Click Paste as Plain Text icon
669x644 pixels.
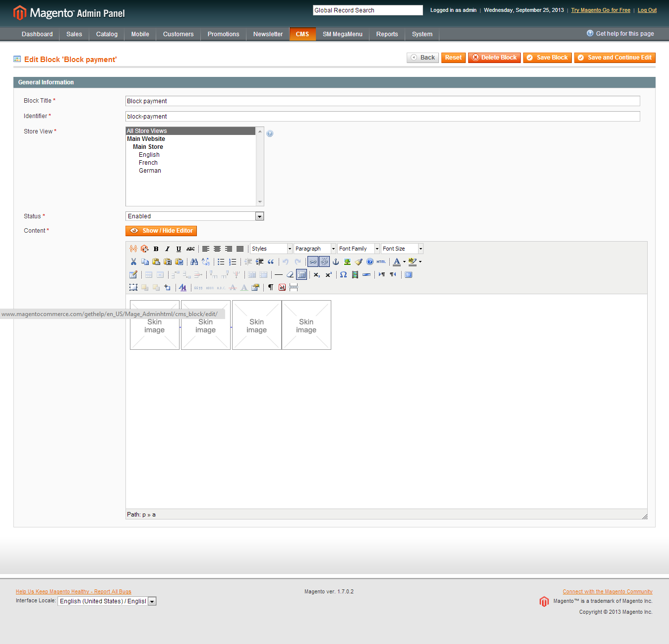[x=168, y=261]
